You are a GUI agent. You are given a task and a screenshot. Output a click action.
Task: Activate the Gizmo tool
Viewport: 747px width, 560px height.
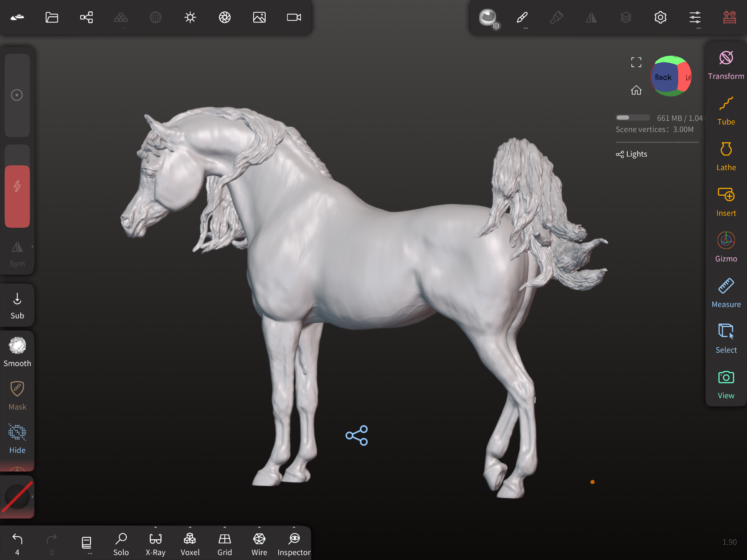tap(726, 247)
